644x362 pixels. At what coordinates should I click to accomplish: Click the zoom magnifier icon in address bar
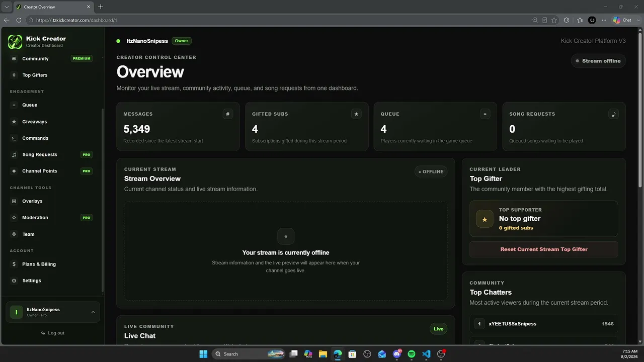(x=535, y=20)
